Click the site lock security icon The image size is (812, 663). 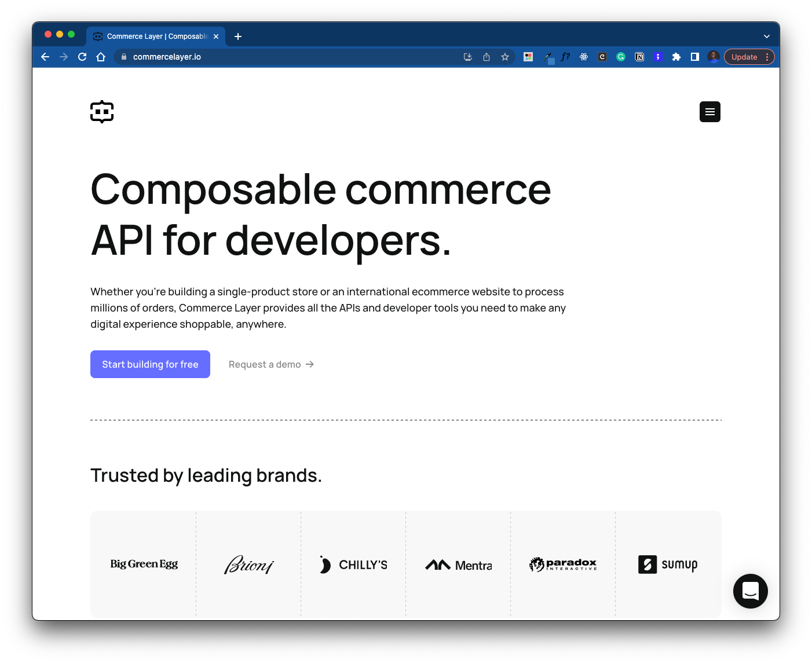123,57
